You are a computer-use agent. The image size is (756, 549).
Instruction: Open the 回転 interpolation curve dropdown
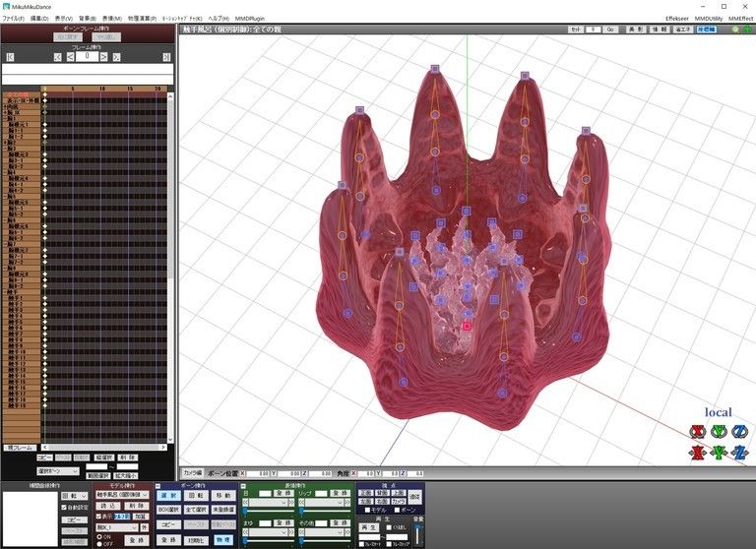click(x=74, y=496)
